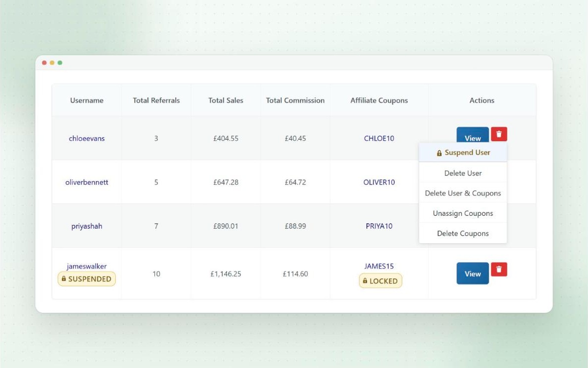Click the Total Sales column header
The width and height of the screenshot is (588, 368).
click(x=226, y=100)
